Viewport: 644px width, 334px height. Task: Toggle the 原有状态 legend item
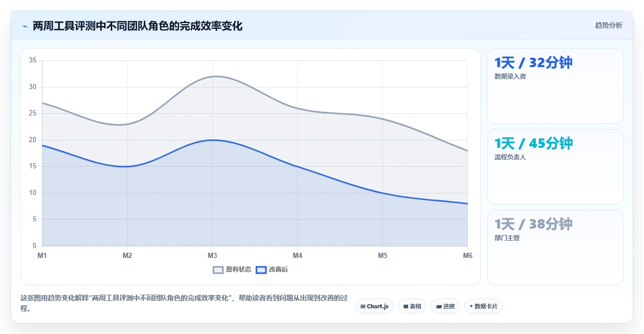click(x=232, y=270)
